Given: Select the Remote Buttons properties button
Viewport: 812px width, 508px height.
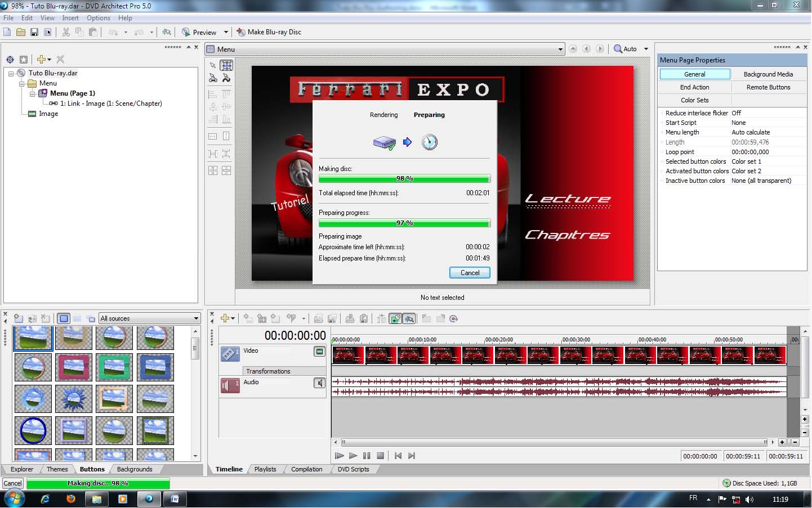Looking at the screenshot, I should pos(768,87).
